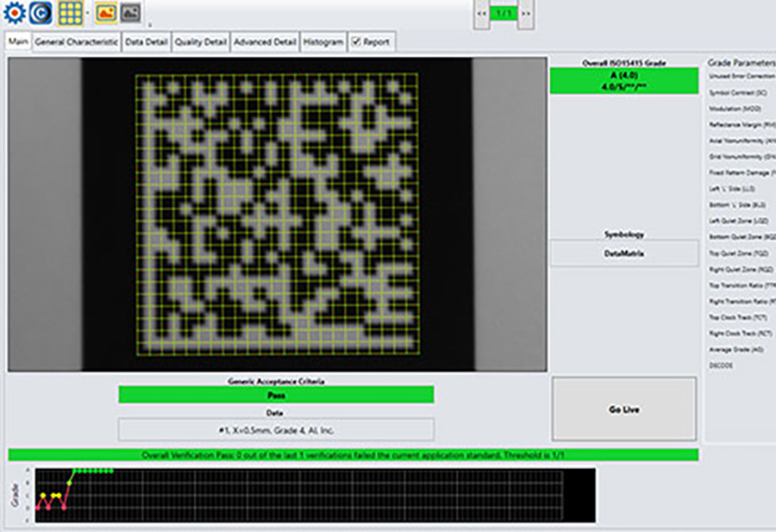This screenshot has height=532, width=776.
Task: Click the decoded Data text field
Action: 276,429
